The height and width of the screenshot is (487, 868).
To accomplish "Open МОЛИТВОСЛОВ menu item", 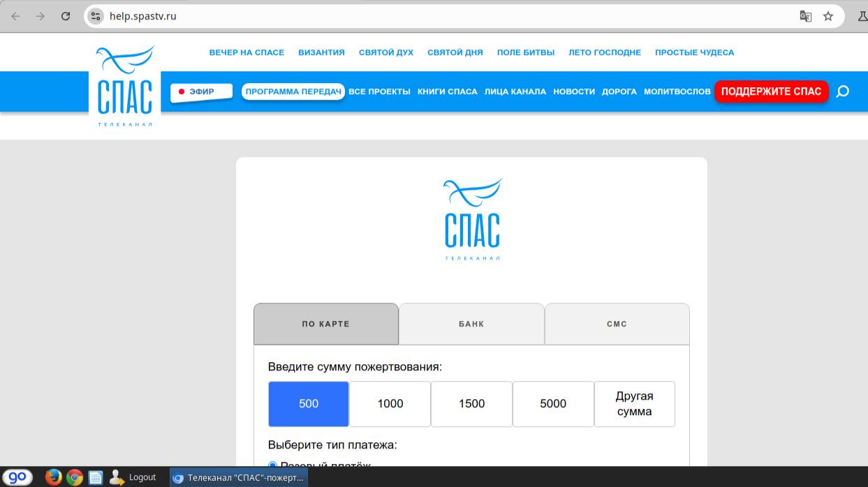I will 677,91.
